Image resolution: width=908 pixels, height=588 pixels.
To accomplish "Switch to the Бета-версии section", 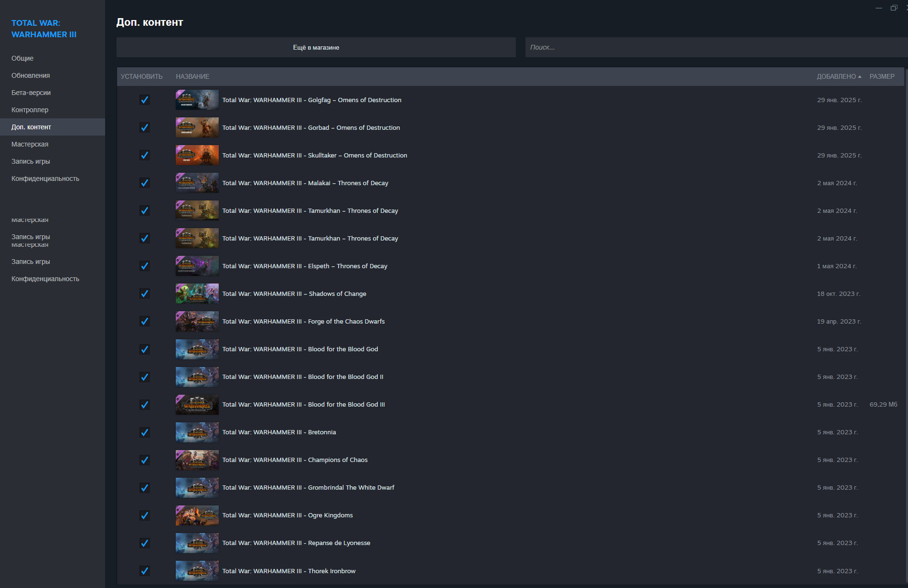I will [x=31, y=93].
